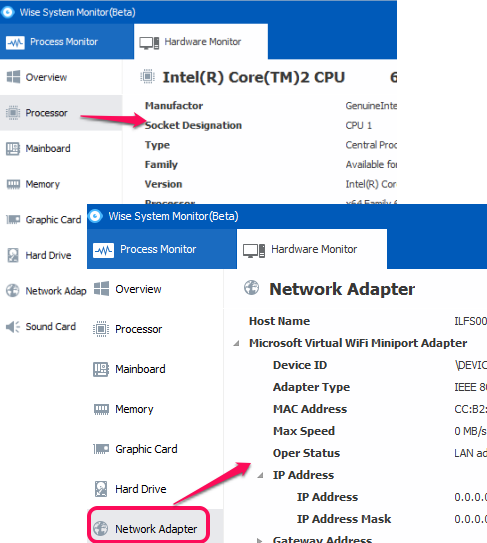This screenshot has height=543, width=487.
Task: Click the 'CPU 1' socket value
Action: [x=358, y=125]
